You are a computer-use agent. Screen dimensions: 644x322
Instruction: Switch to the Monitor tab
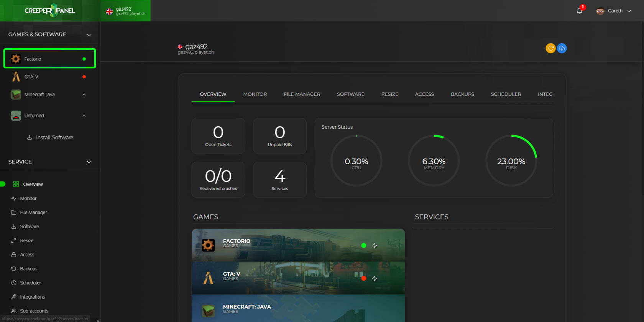pos(255,94)
